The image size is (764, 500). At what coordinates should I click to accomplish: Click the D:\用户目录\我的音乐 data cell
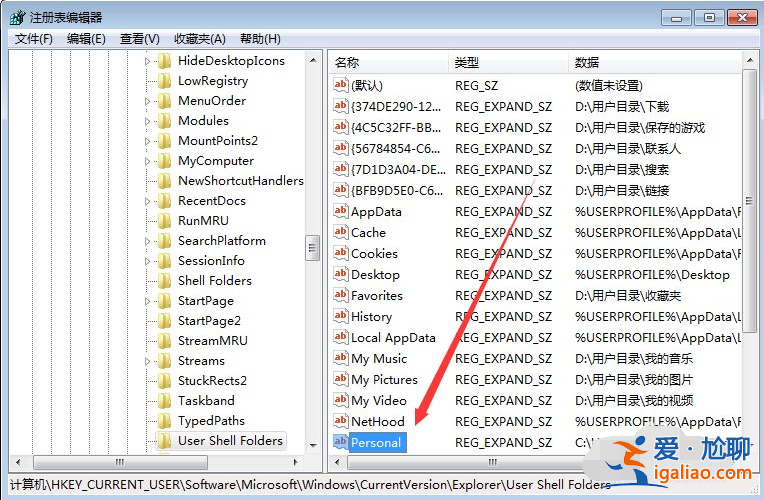tap(634, 359)
